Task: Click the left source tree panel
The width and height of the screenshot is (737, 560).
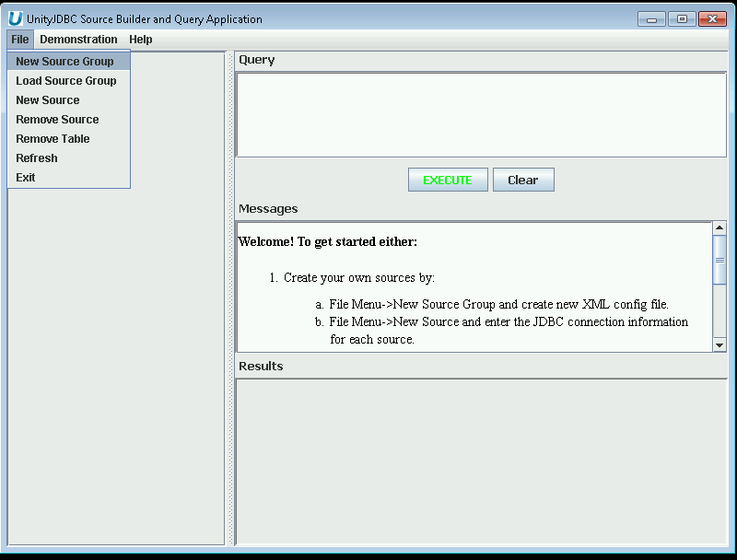Action: [x=115, y=368]
